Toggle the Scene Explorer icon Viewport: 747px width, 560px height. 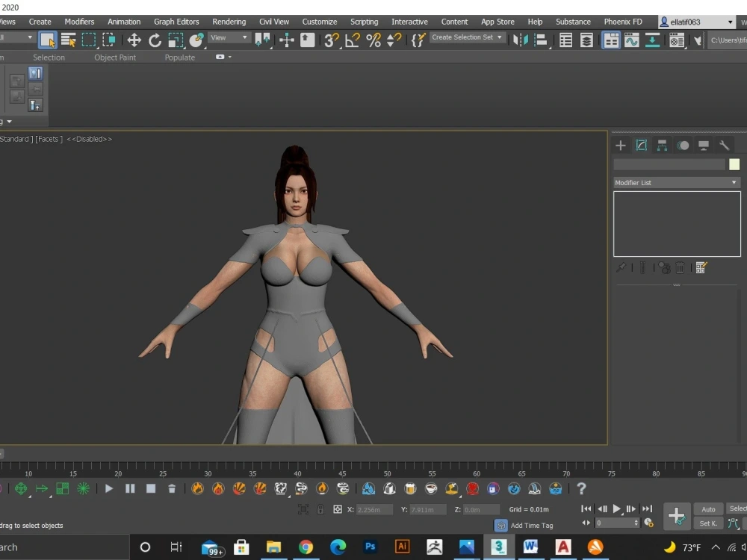(x=565, y=40)
